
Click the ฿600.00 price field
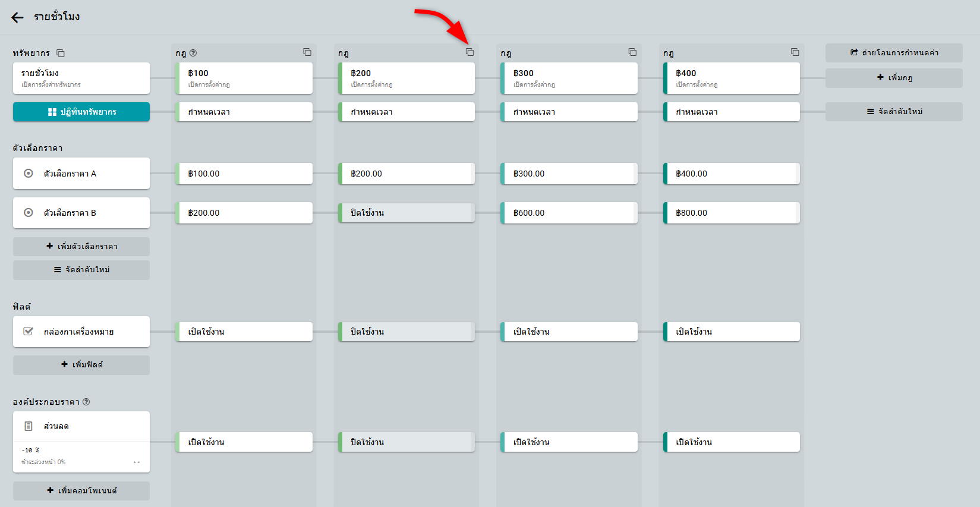pyautogui.click(x=569, y=213)
